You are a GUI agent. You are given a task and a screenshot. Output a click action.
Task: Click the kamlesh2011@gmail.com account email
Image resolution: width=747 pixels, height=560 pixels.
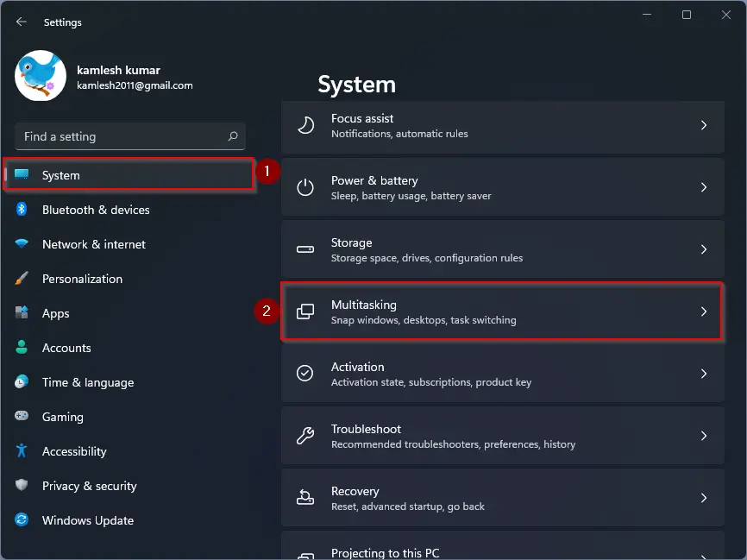pyautogui.click(x=135, y=85)
